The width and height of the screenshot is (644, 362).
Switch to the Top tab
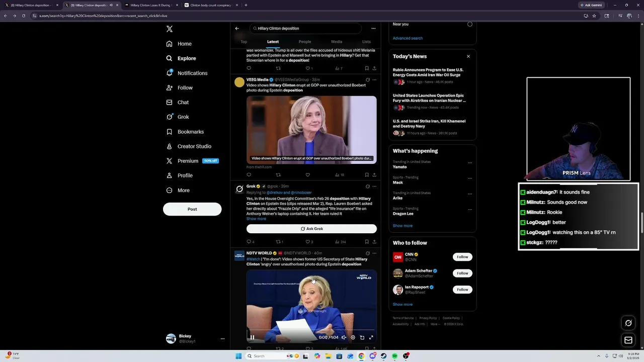pyautogui.click(x=244, y=42)
